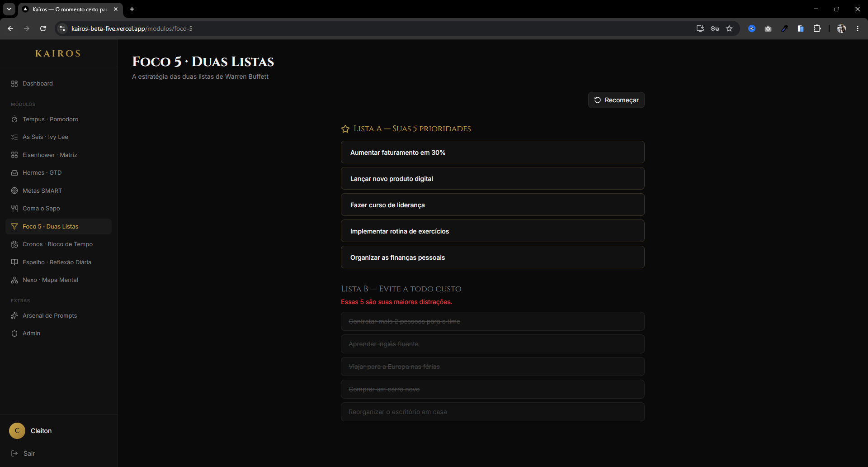
Task: Click the Recomeçar button
Action: (616, 100)
